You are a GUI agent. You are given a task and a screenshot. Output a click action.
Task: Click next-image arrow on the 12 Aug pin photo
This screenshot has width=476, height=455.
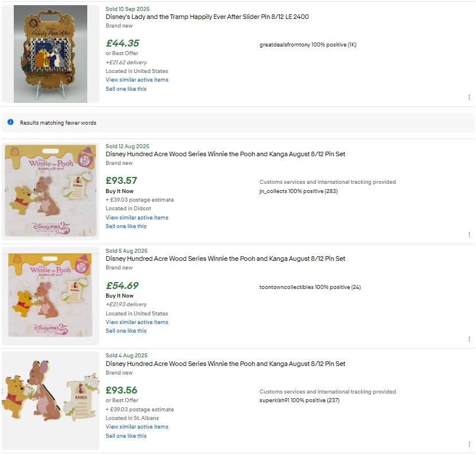point(95,190)
